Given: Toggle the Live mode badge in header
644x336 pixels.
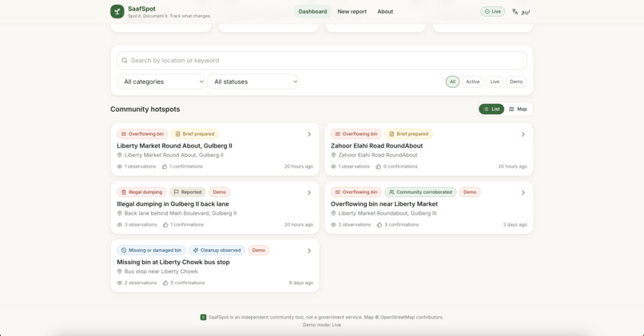Looking at the screenshot, I should 492,11.
